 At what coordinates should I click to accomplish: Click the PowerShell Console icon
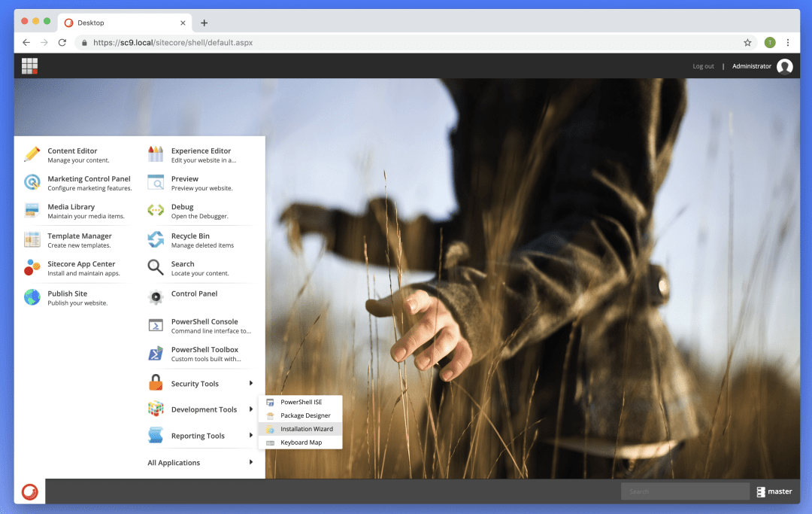[156, 325]
